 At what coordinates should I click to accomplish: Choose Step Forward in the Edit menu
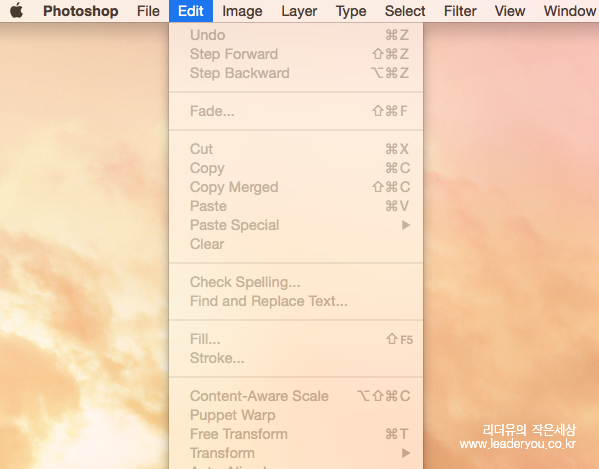click(296, 54)
